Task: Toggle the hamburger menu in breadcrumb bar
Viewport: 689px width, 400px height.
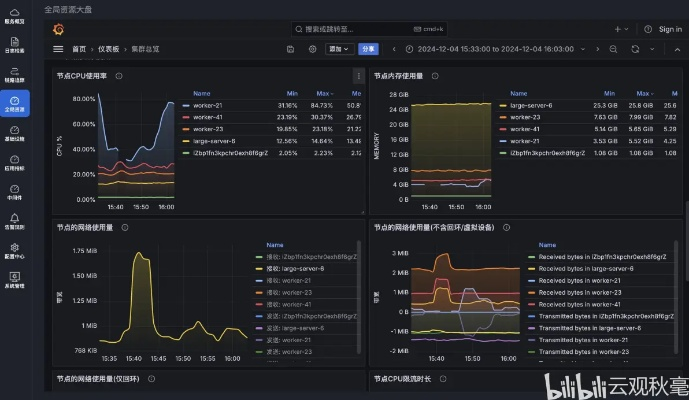Action: [58, 48]
